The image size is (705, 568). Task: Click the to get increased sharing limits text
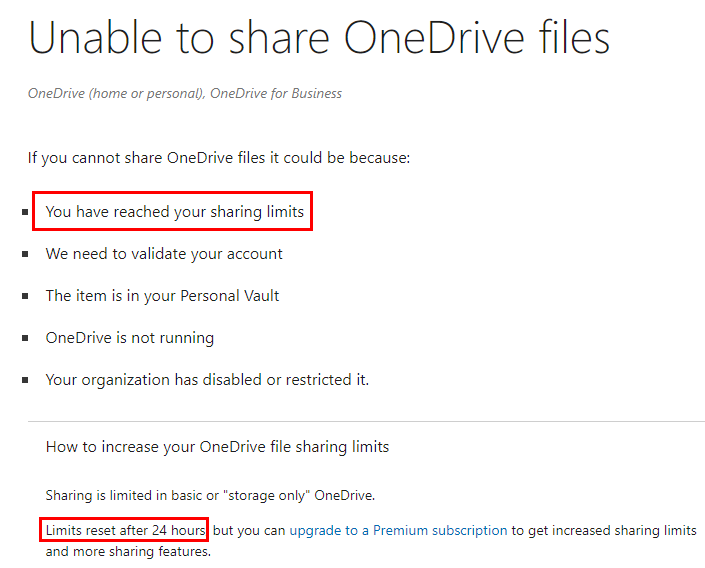pyautogui.click(x=604, y=531)
